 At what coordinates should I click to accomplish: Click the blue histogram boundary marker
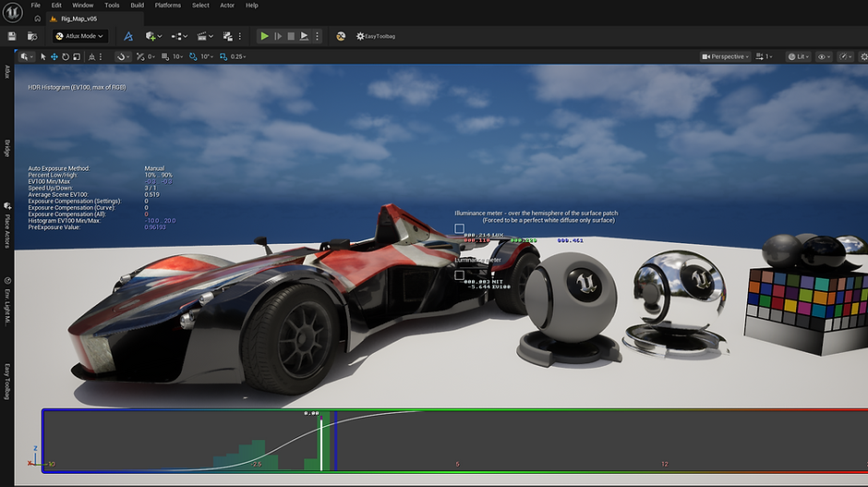335,441
